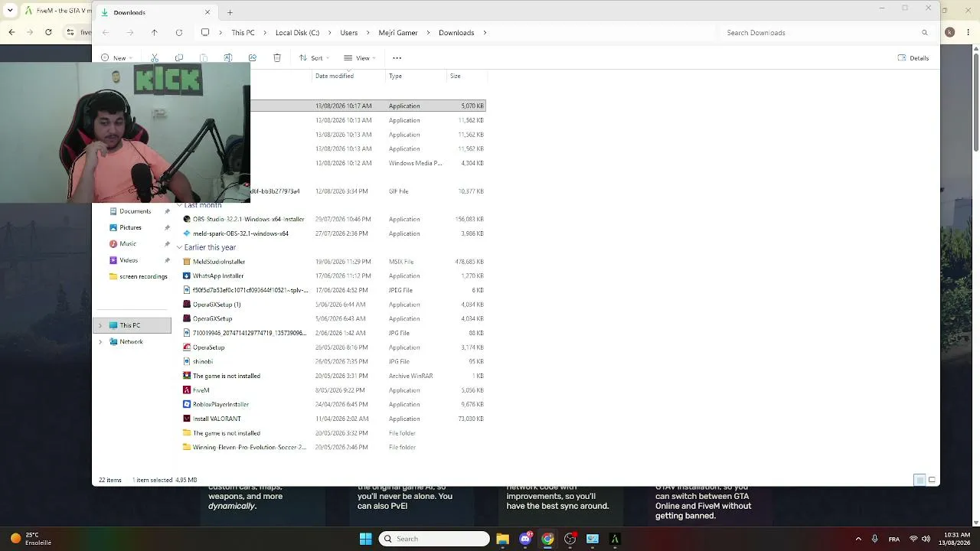Select the meld-spark-OBS file icon
This screenshot has width=980, height=551.
coord(187,233)
